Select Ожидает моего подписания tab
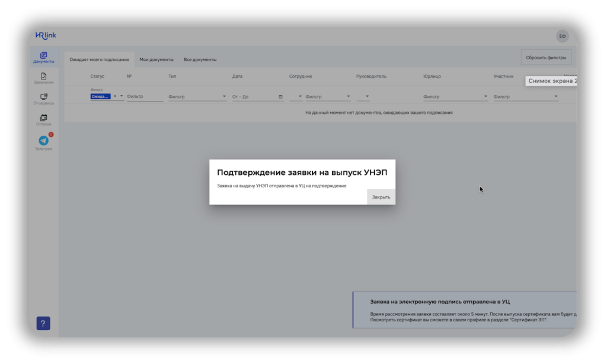This screenshot has width=607, height=364. coord(99,60)
